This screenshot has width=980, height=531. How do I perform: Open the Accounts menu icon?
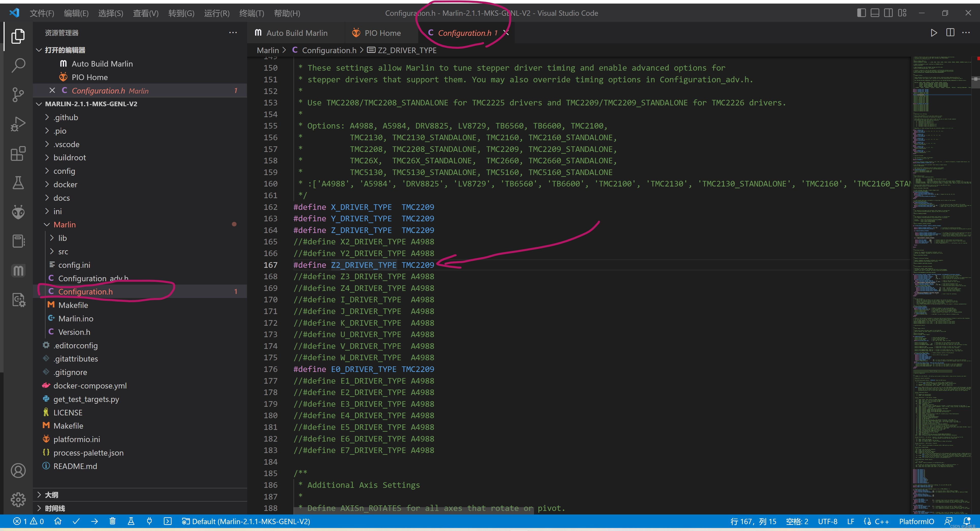18,471
